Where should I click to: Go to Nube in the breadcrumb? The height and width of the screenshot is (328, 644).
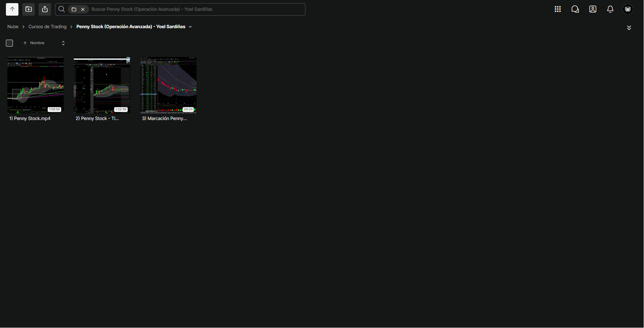coord(13,27)
